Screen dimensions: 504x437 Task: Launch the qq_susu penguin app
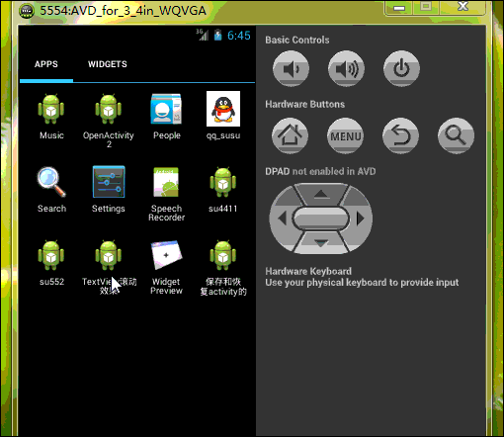tap(223, 116)
